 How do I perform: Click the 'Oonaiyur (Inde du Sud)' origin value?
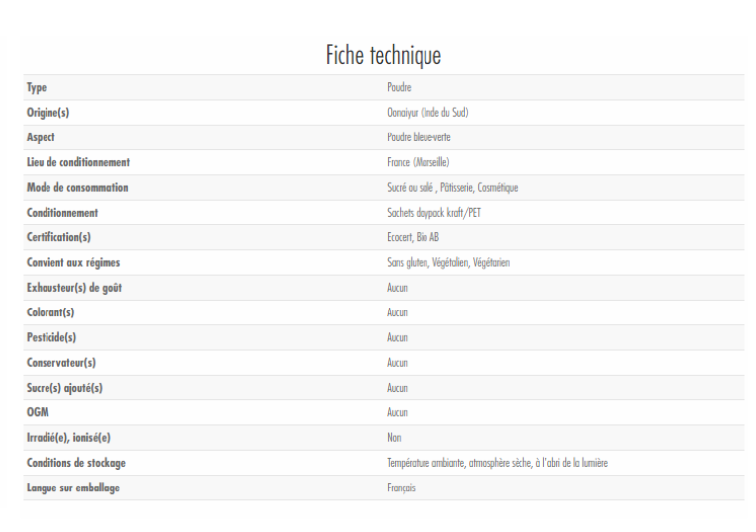pyautogui.click(x=427, y=113)
